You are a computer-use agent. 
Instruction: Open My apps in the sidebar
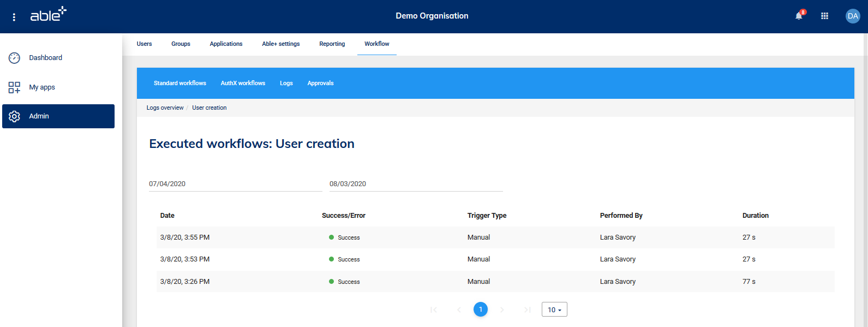pos(42,87)
